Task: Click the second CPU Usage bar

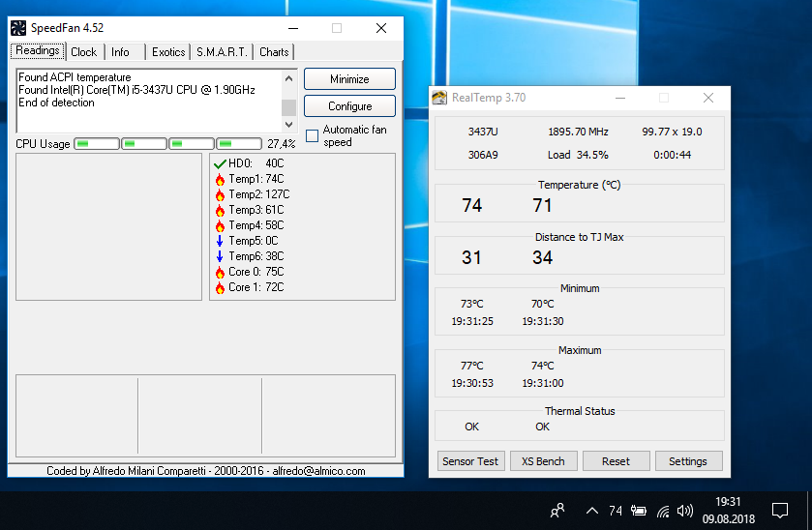Action: click(x=144, y=144)
